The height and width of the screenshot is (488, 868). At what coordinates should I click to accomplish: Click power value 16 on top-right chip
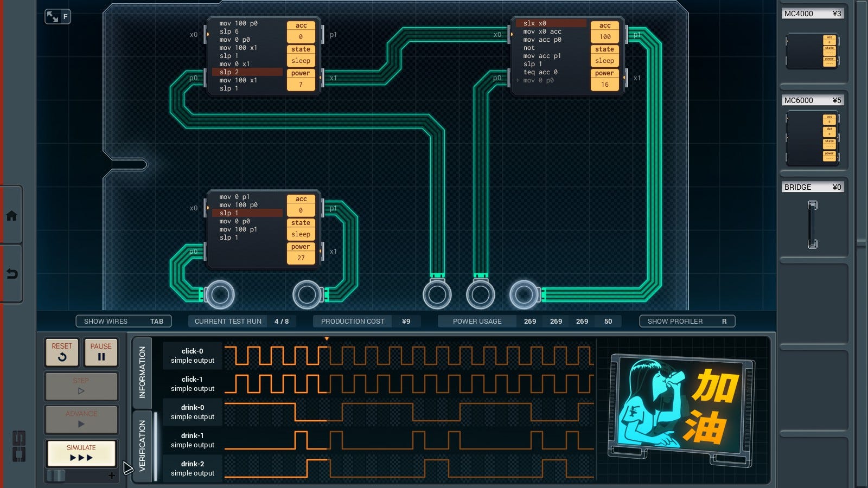point(605,85)
